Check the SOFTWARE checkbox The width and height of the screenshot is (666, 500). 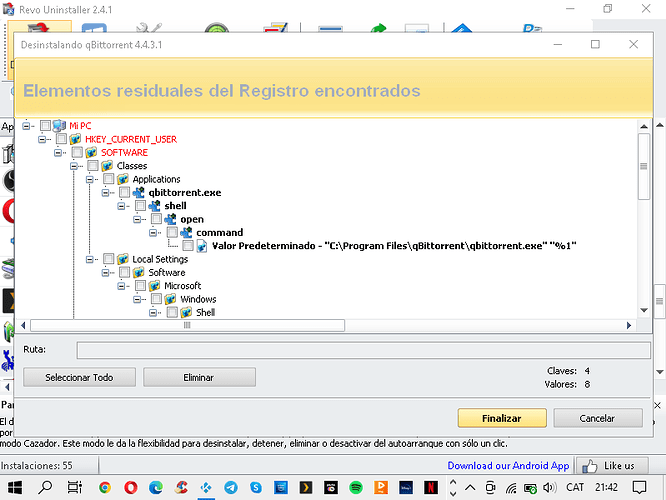(77, 152)
